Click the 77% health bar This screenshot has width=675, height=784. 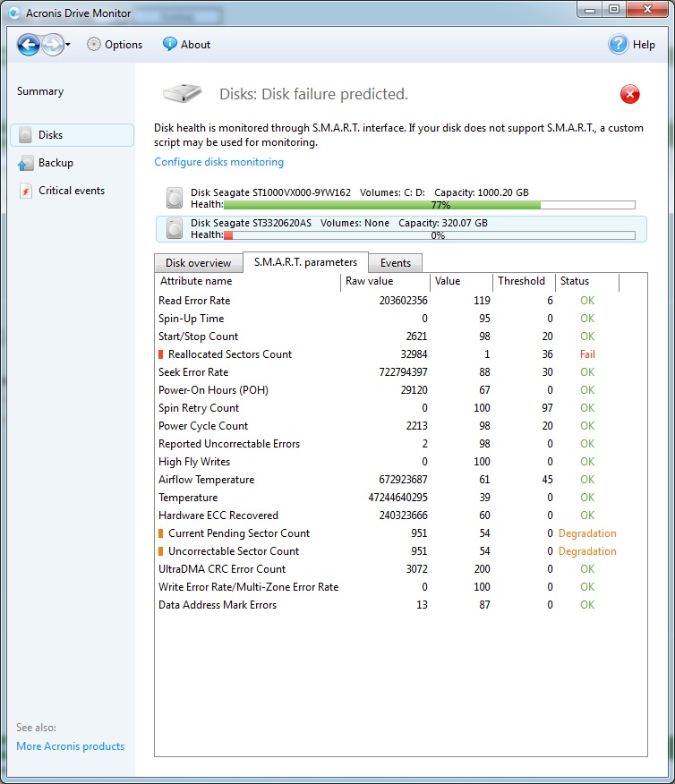430,205
